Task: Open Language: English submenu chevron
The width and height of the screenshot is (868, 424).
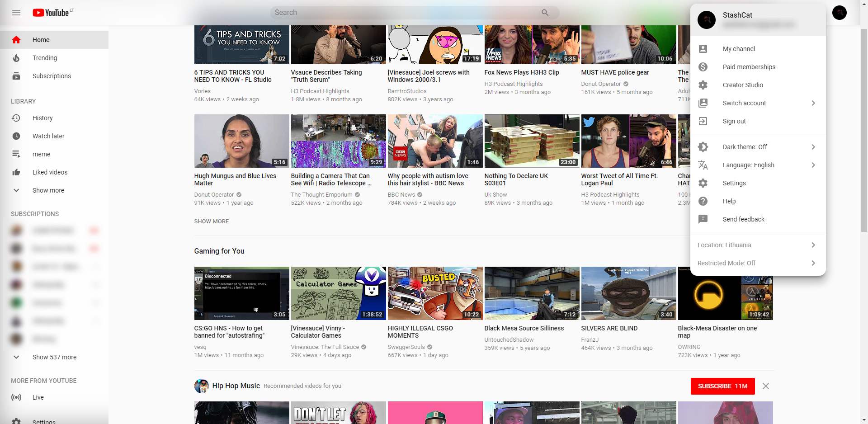Action: (813, 165)
